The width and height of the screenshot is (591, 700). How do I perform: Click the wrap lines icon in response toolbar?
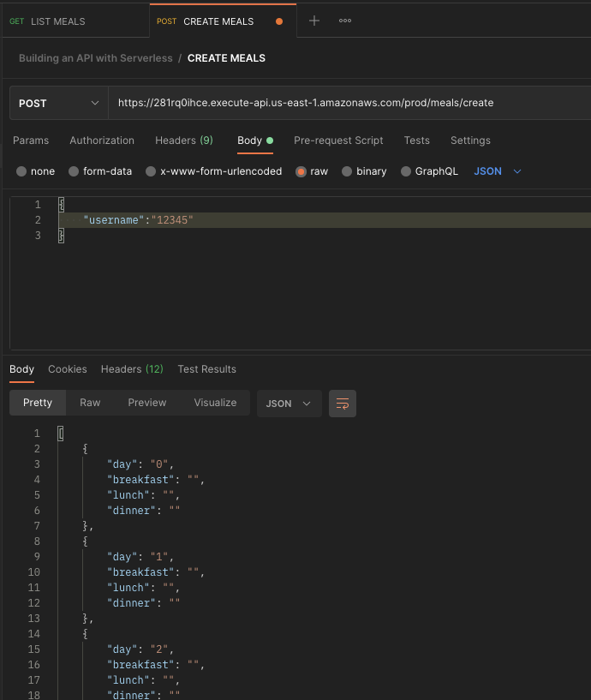click(x=343, y=404)
